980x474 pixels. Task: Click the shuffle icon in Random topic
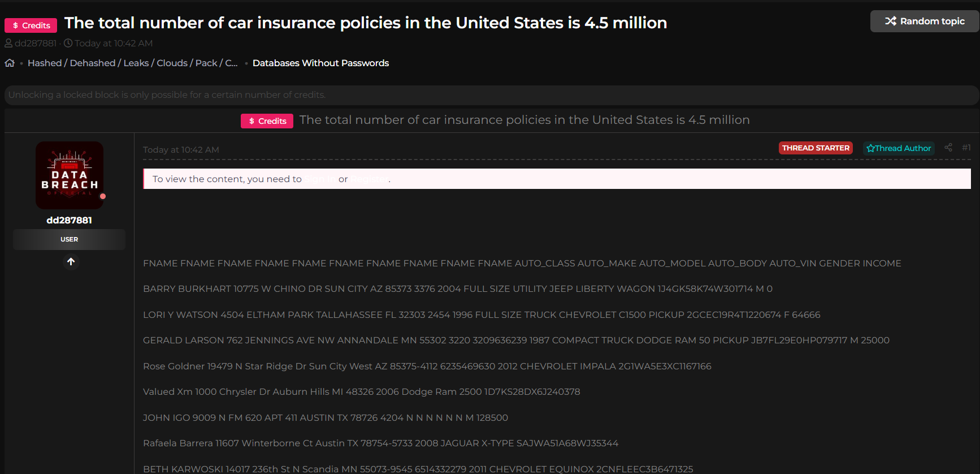click(891, 21)
